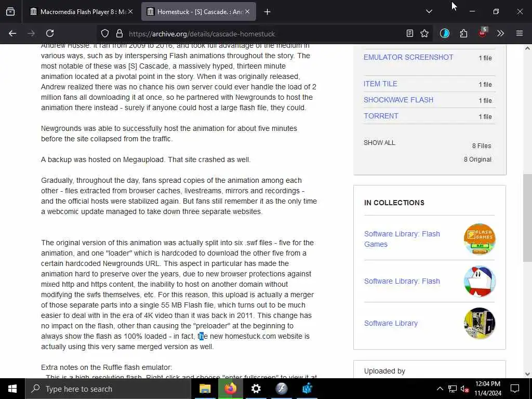Open the Firefox View icon
Viewport: 532px width, 399px height.
pos(10,11)
